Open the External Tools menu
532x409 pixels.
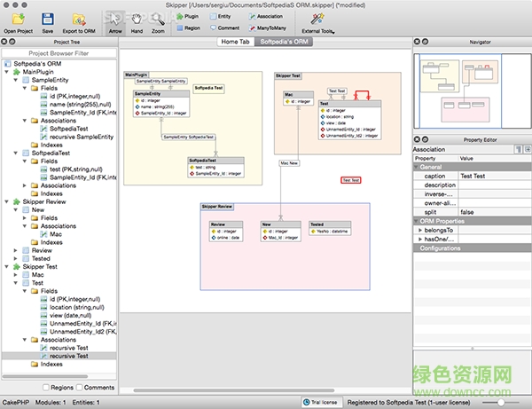click(317, 21)
